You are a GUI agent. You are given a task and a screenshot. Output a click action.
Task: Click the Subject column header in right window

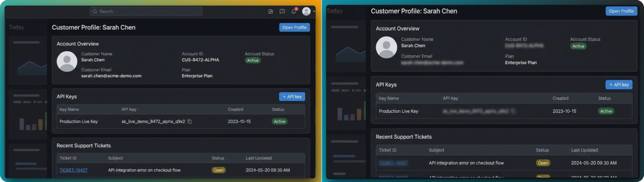coord(436,150)
